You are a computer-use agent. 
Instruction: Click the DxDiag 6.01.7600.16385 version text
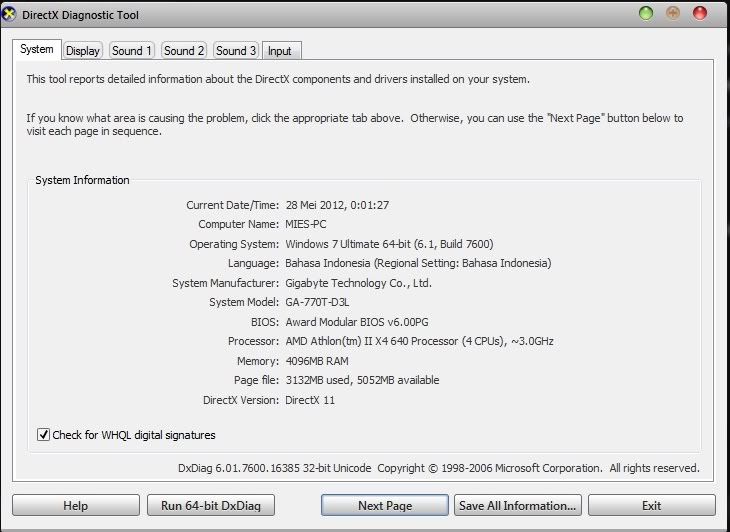[x=275, y=468]
